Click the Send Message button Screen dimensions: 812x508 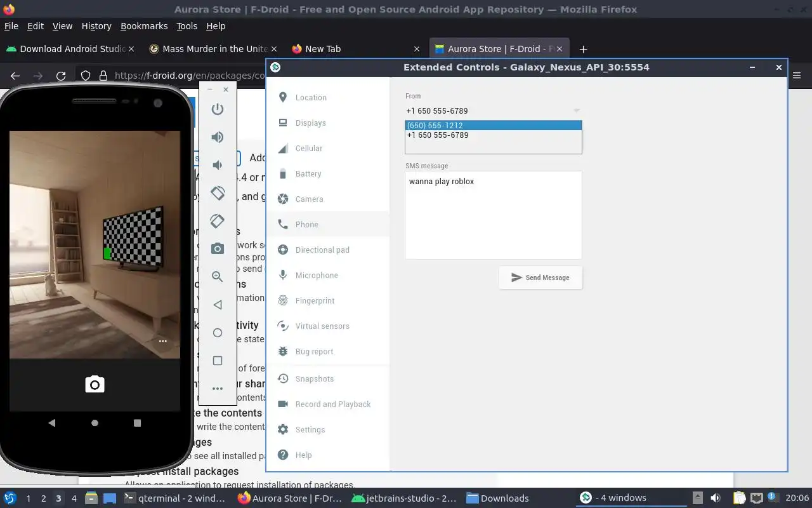540,277
